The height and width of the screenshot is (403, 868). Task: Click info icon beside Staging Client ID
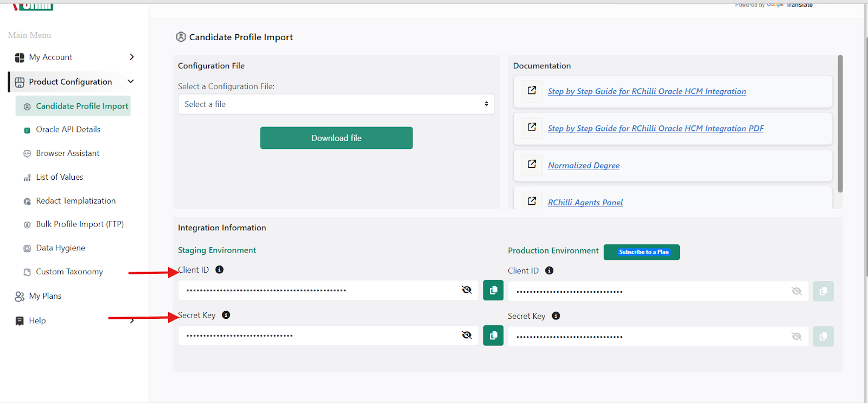(x=219, y=270)
